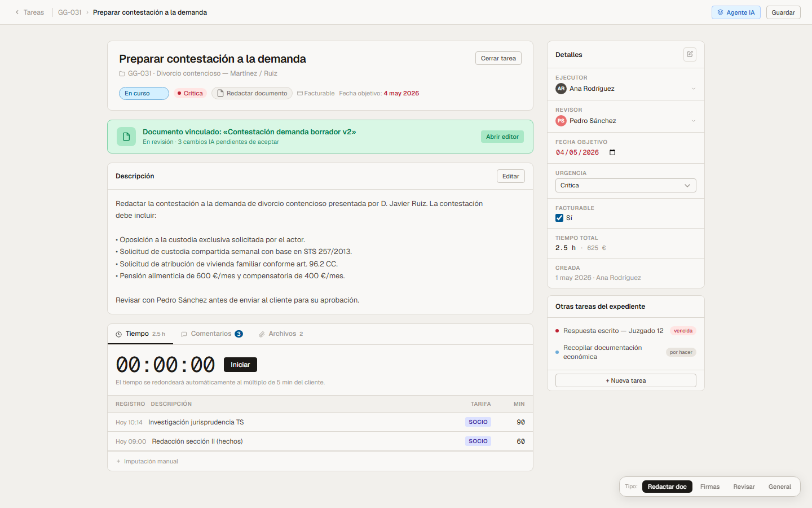Click the SOCIO tag on Investigación jurisprudencia row
The height and width of the screenshot is (508, 812).
click(x=478, y=422)
